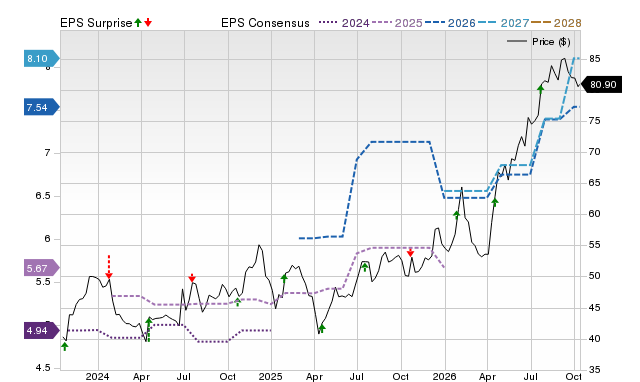Toggle the 2028 consensus legend entry

click(x=556, y=23)
